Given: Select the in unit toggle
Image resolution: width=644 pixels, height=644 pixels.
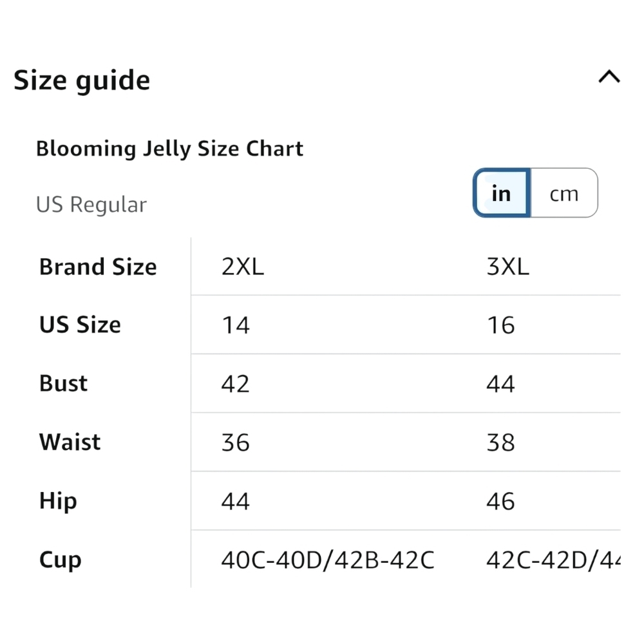Looking at the screenshot, I should coord(502,193).
